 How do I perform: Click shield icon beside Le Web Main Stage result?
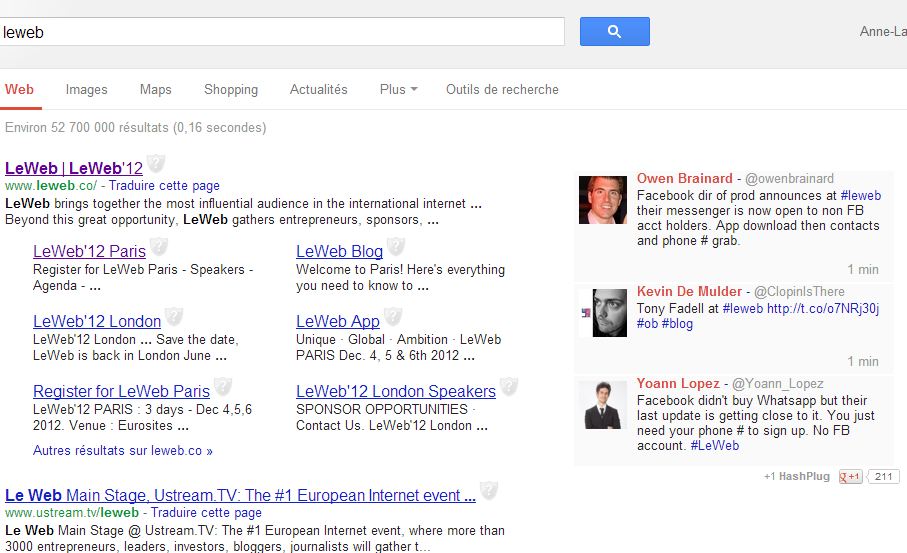[x=489, y=491]
